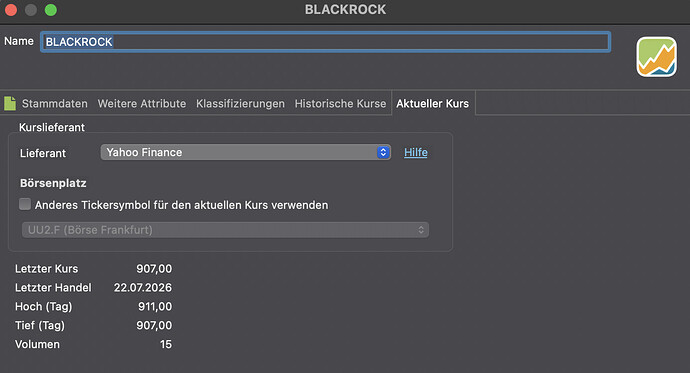Open the Weitere Attribute tab
Image resolution: width=690 pixels, height=373 pixels.
[x=142, y=103]
